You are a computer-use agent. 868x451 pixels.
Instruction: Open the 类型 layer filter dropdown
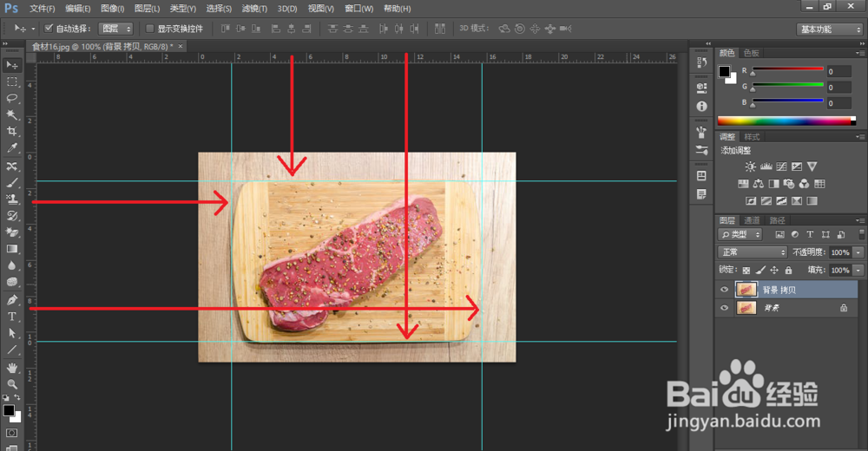pyautogui.click(x=740, y=235)
